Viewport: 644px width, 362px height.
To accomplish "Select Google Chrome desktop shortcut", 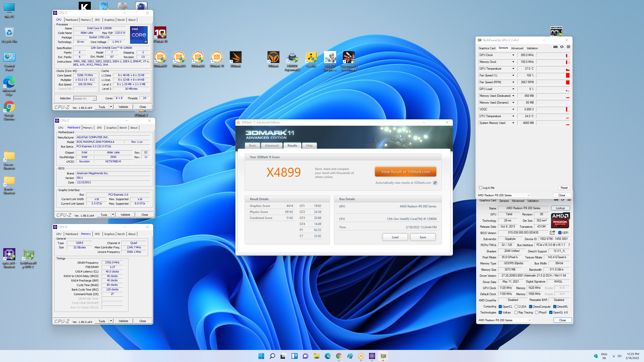I will [x=9, y=111].
